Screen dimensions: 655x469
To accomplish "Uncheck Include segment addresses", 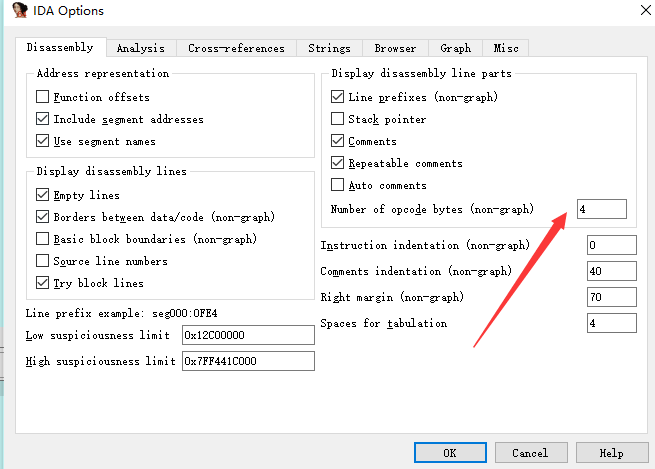I will coord(42,120).
